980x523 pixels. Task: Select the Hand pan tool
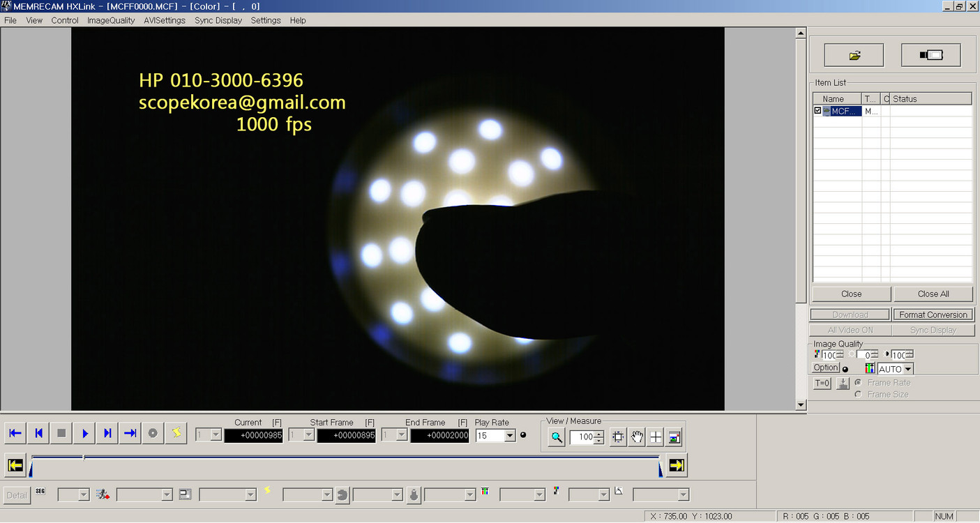[637, 437]
